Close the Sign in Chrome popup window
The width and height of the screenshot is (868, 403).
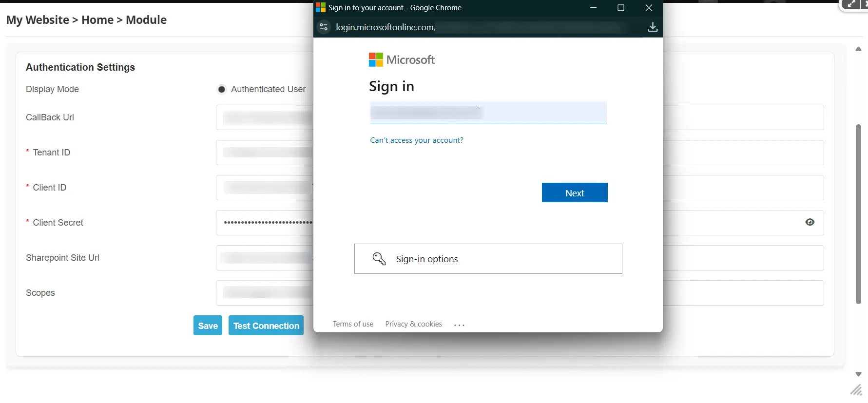(x=649, y=7)
